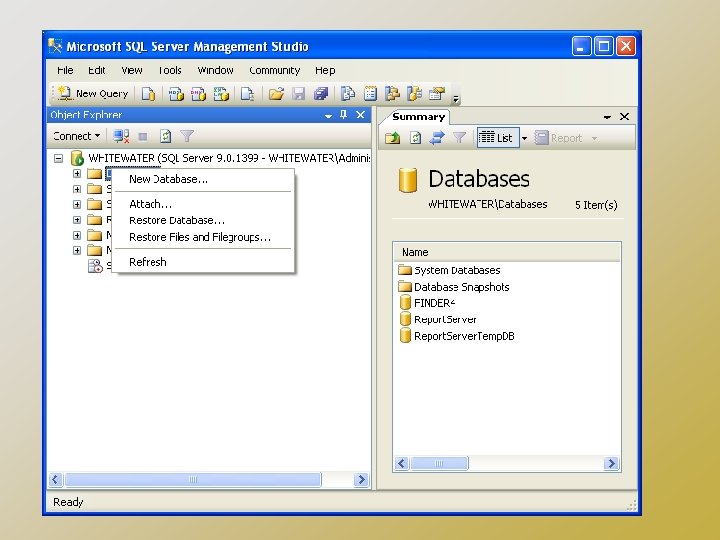Click the Refresh icon in Summary toolbar
720x540 pixels.
click(x=416, y=138)
